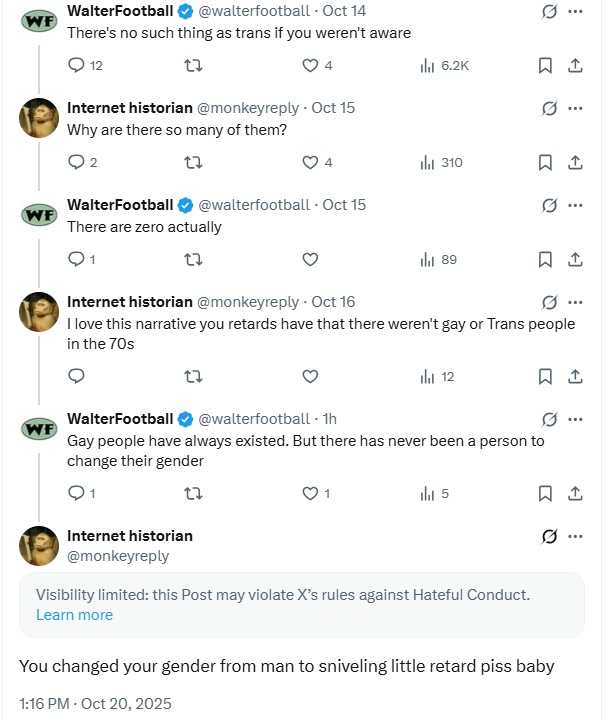The width and height of the screenshot is (613, 720).
Task: Click 'Learn more' in visibility limited notice
Action: pyautogui.click(x=74, y=615)
